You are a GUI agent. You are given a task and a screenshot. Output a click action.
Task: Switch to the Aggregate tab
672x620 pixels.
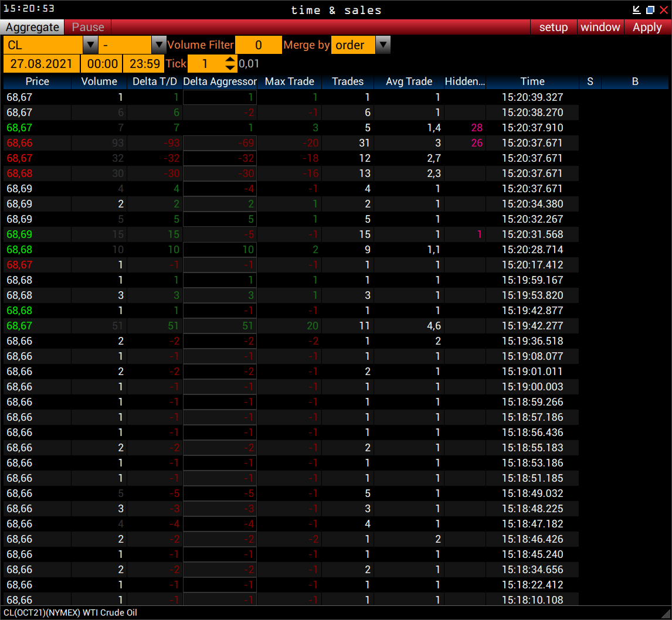pyautogui.click(x=32, y=27)
